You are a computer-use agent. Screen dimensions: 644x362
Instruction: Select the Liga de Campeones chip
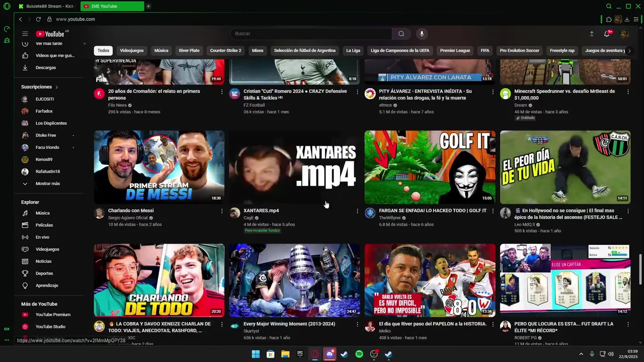pyautogui.click(x=400, y=50)
